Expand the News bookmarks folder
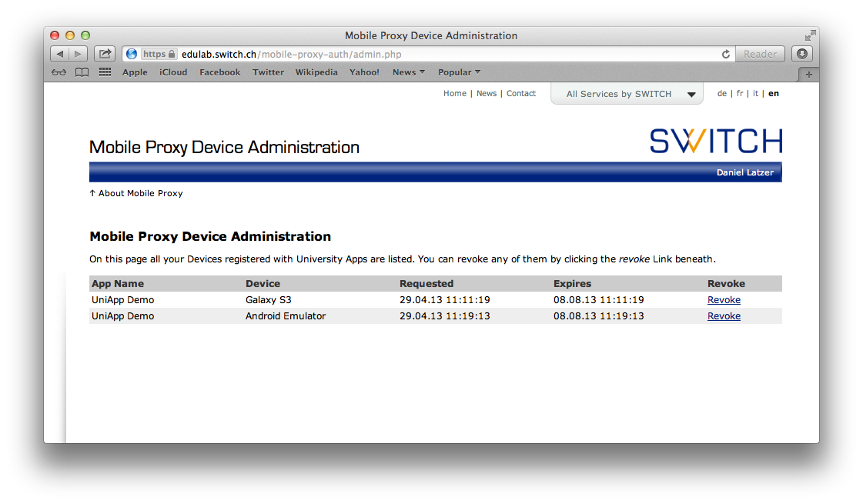 (408, 72)
